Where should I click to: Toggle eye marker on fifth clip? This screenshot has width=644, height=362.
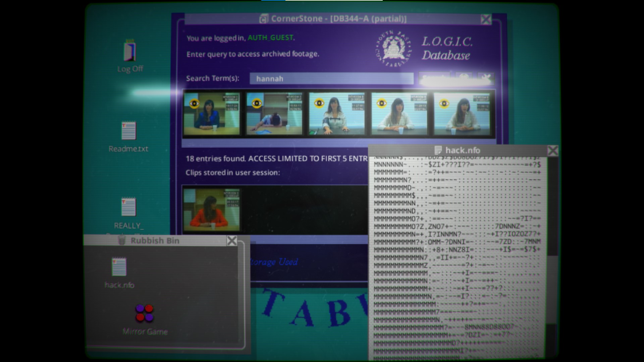(444, 104)
